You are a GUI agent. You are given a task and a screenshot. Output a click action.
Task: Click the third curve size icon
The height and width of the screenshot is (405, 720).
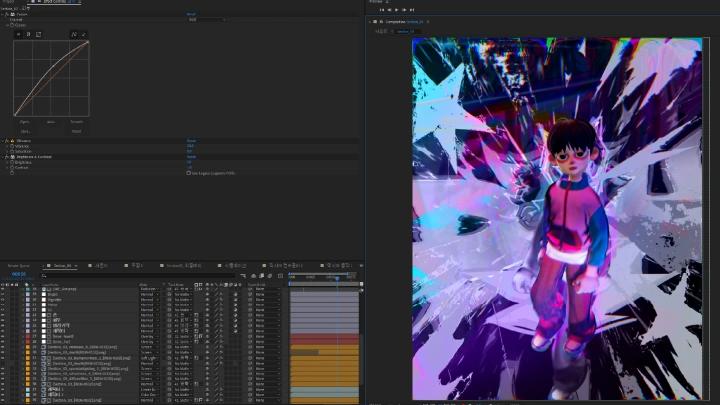click(x=38, y=34)
